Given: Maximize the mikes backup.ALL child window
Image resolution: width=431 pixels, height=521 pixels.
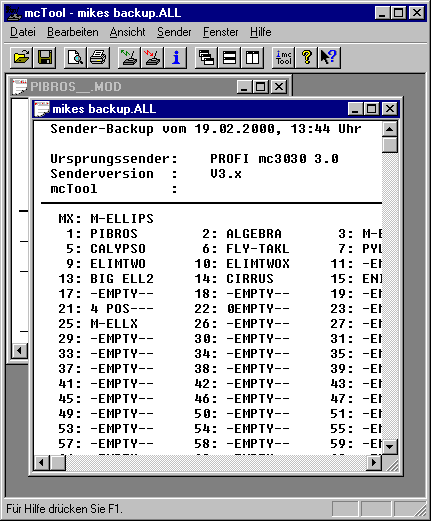Looking at the screenshot, I should click(371, 109).
